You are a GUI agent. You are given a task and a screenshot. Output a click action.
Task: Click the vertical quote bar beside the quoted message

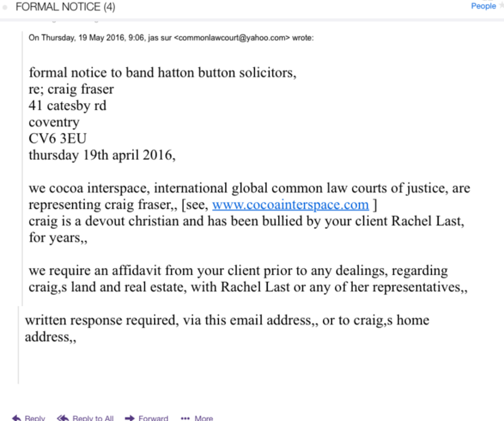coord(22,168)
